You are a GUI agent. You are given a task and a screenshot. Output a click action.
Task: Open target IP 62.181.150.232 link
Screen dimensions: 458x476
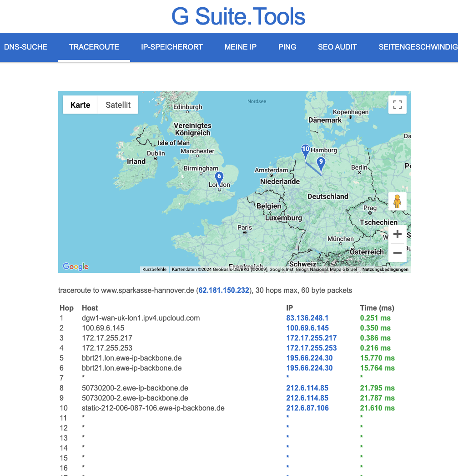(224, 290)
